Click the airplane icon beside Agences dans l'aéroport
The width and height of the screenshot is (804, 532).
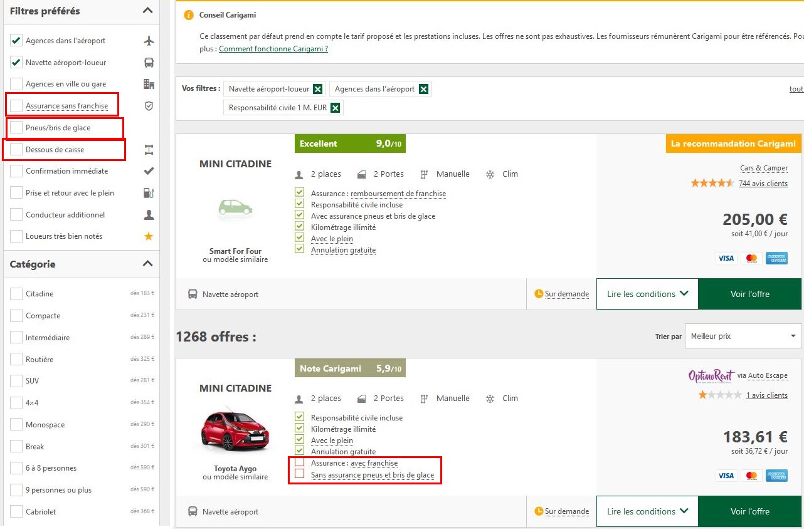click(149, 41)
